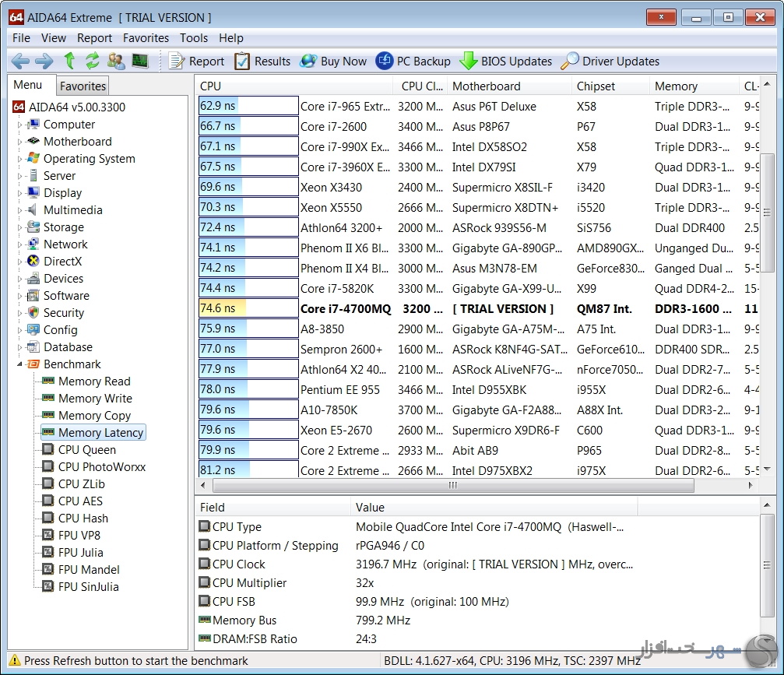Click the results list vertical scrollbar thumb

tap(767, 213)
